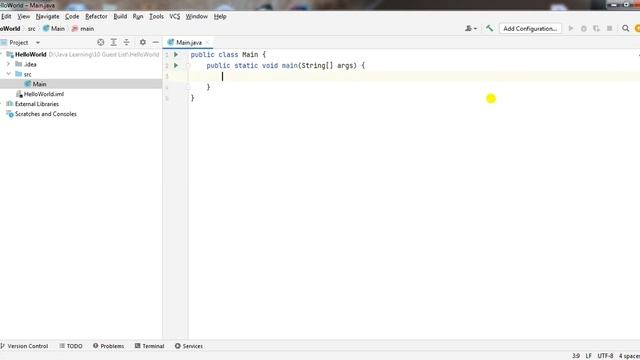Viewport: 640px width, 360px height.
Task: Open the user account icon dropdown
Action: 471,28
